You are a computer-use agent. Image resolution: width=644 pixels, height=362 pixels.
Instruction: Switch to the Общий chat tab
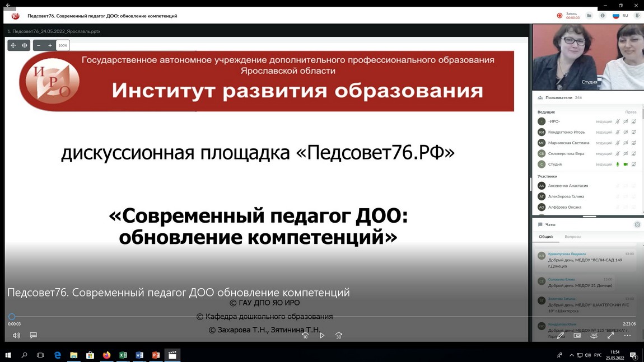(545, 237)
